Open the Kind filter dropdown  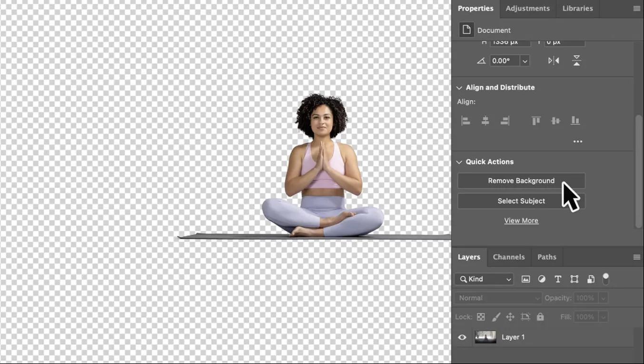(x=485, y=279)
